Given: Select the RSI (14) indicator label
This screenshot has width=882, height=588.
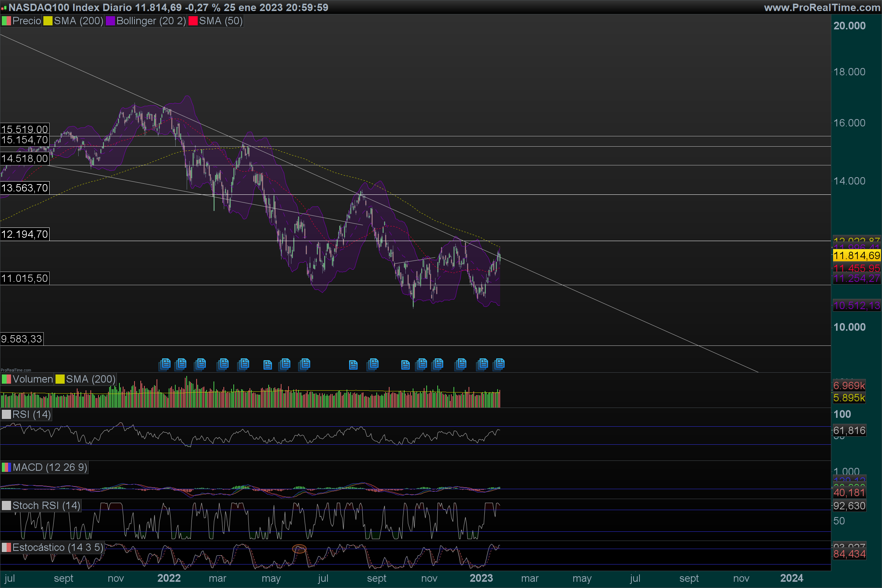Looking at the screenshot, I should point(31,415).
